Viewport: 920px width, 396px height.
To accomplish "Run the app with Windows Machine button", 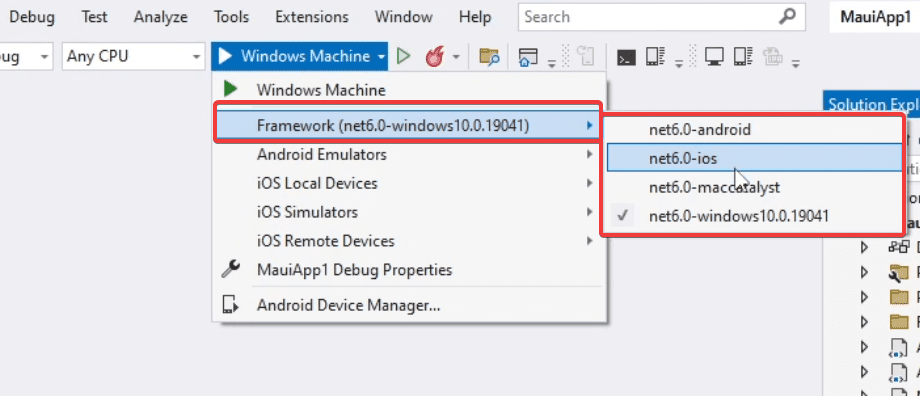I will pyautogui.click(x=294, y=57).
